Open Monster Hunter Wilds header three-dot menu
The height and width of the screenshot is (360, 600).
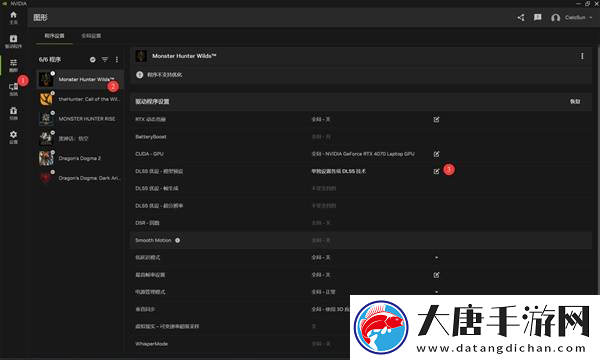pos(582,56)
